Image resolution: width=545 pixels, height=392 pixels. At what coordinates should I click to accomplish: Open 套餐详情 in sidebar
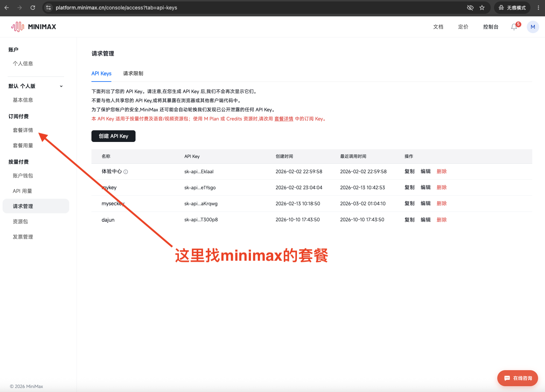pos(23,130)
